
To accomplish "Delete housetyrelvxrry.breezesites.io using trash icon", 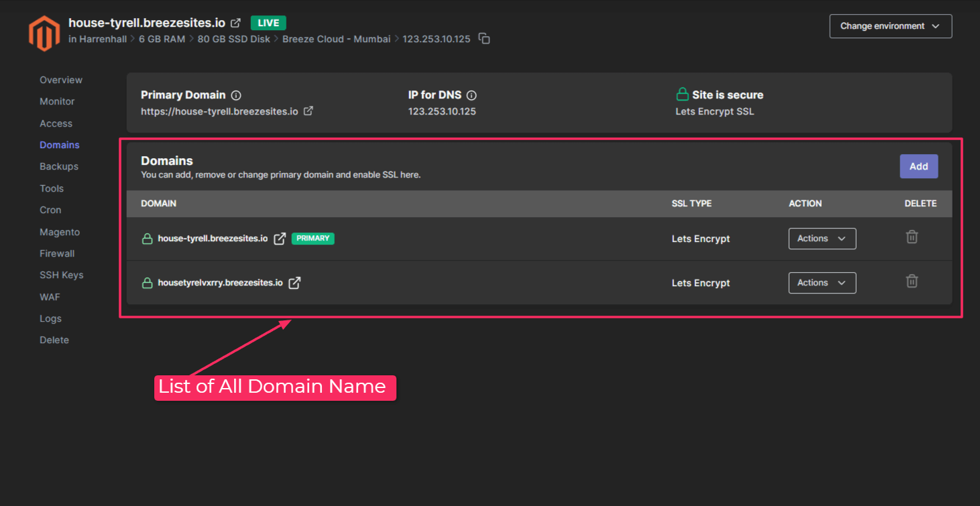I will (x=912, y=281).
